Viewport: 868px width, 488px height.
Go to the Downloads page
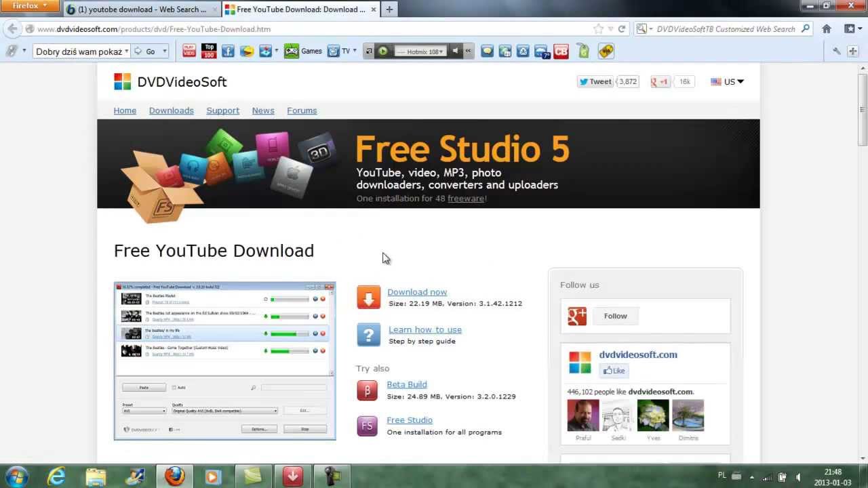pyautogui.click(x=172, y=110)
